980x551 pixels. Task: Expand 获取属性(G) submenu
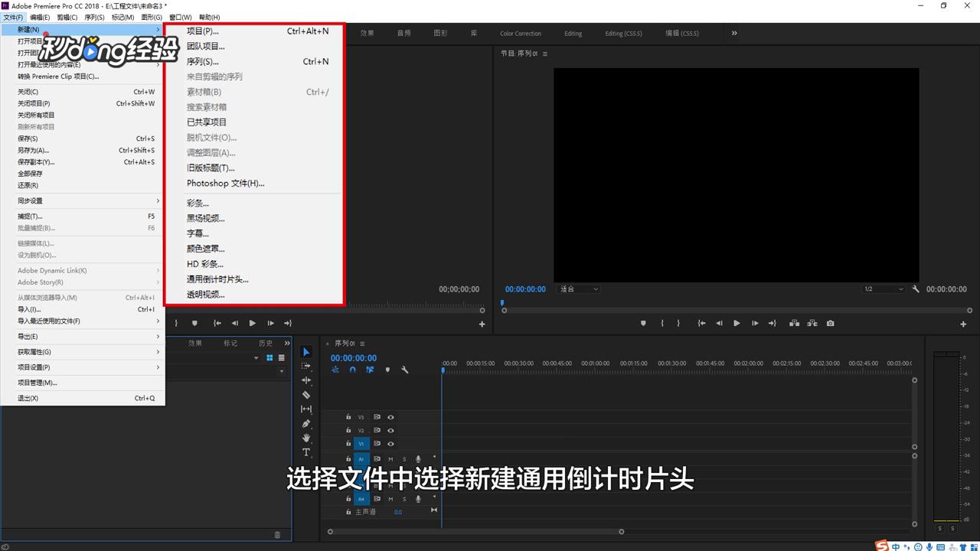point(83,352)
